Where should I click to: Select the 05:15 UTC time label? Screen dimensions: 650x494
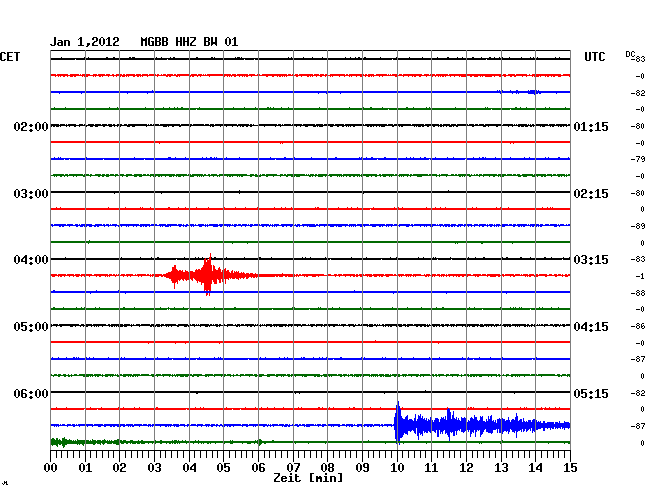591,393
